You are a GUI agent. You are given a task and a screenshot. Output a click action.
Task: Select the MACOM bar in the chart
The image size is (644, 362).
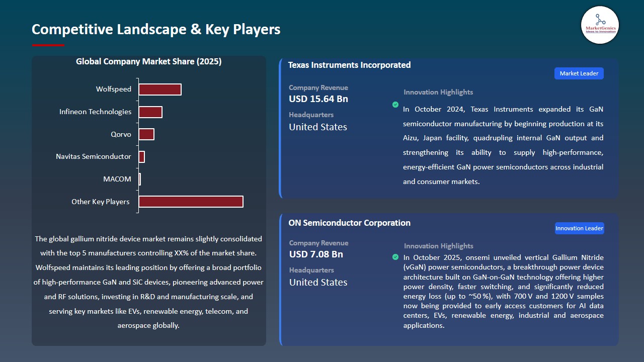[139, 179]
